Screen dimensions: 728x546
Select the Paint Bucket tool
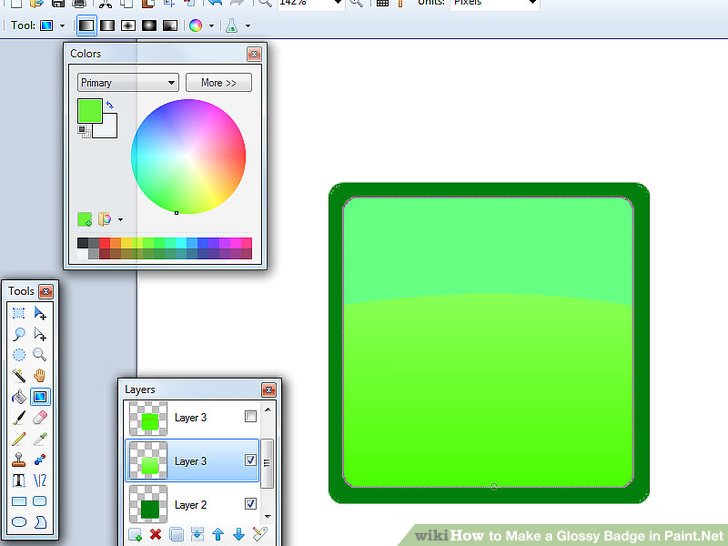pyautogui.click(x=19, y=396)
